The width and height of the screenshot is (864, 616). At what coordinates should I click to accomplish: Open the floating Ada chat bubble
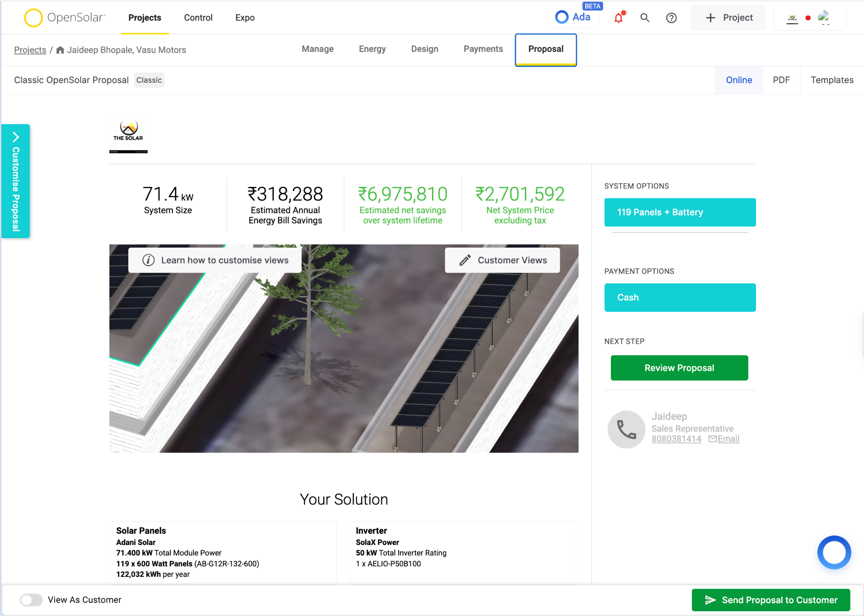834,552
